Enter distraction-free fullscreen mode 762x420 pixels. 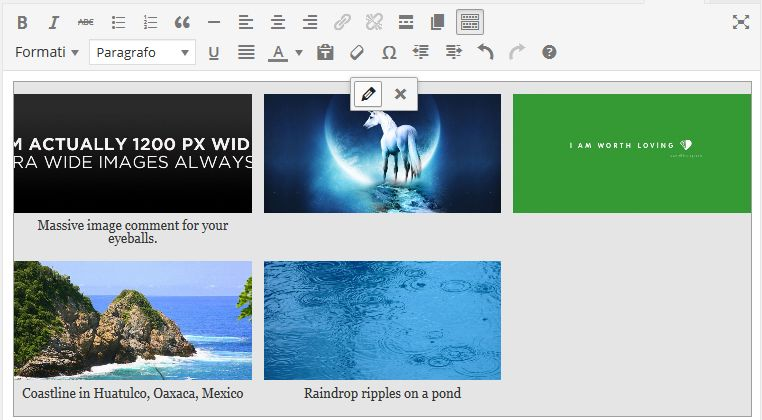click(741, 22)
